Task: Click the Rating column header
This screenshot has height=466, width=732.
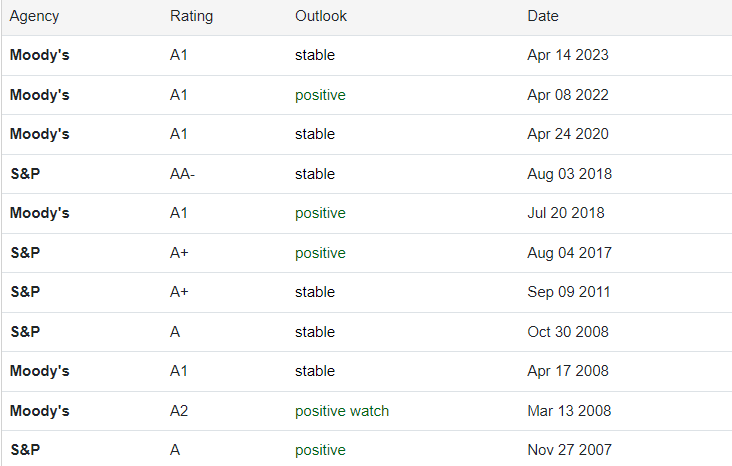Action: (191, 16)
